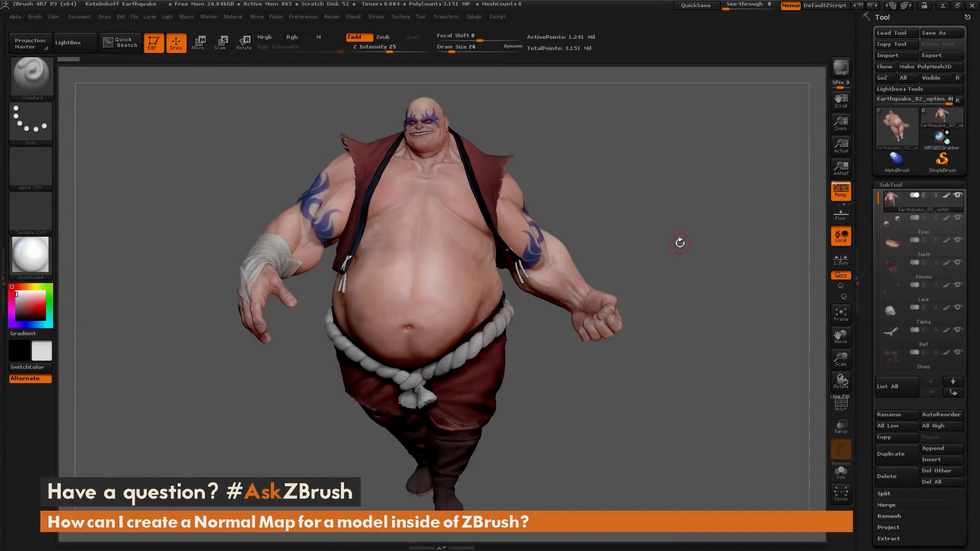Open Lightbox Tools browser
This screenshot has height=551, width=980.
[x=919, y=89]
